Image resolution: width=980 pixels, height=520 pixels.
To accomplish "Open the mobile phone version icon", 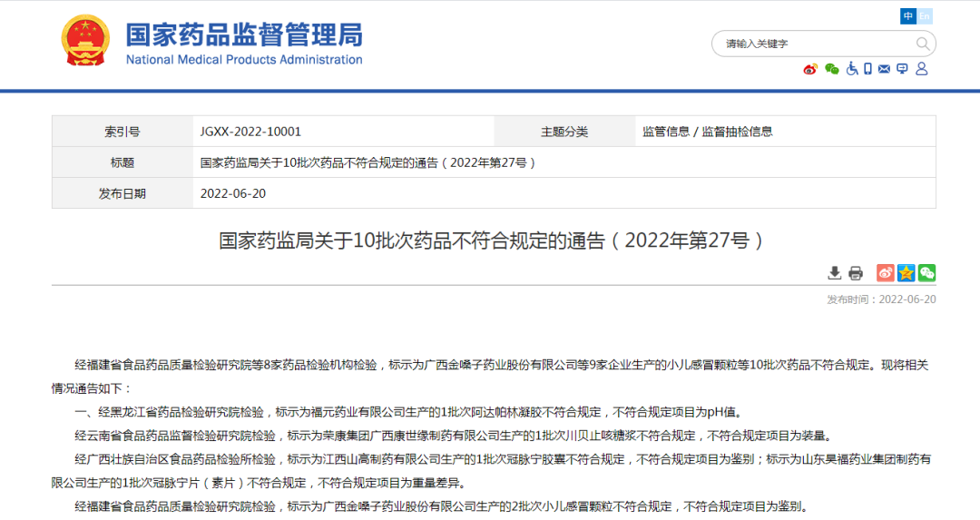I will click(x=867, y=69).
